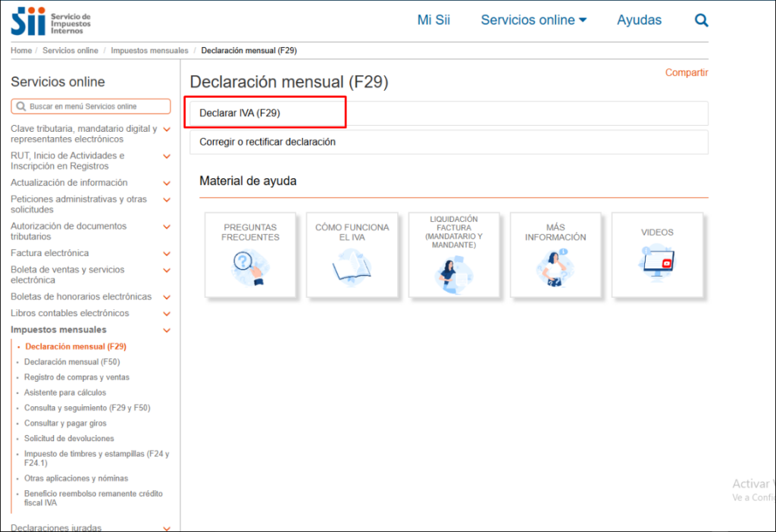Open the Boletas de honorarios electrónicas menu label

[x=81, y=296]
